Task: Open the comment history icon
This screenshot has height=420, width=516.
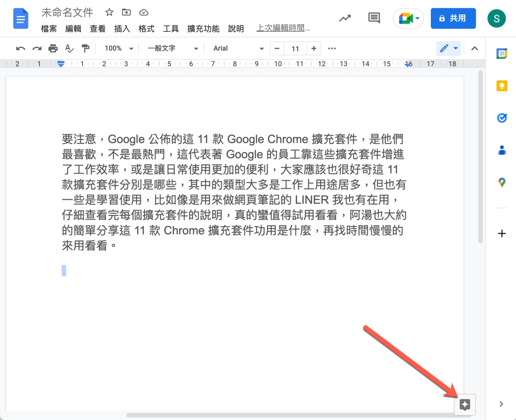Action: [374, 18]
